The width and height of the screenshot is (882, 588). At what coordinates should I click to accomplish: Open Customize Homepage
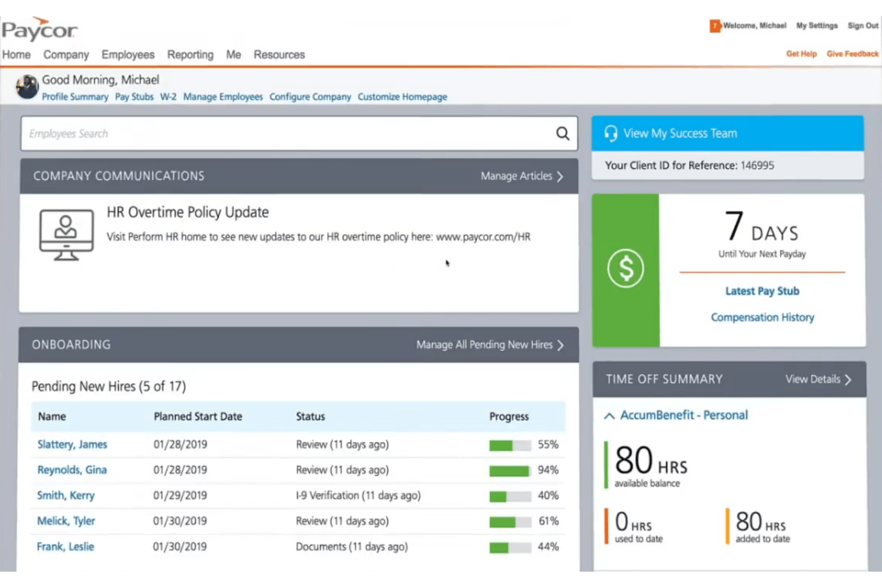(x=402, y=97)
